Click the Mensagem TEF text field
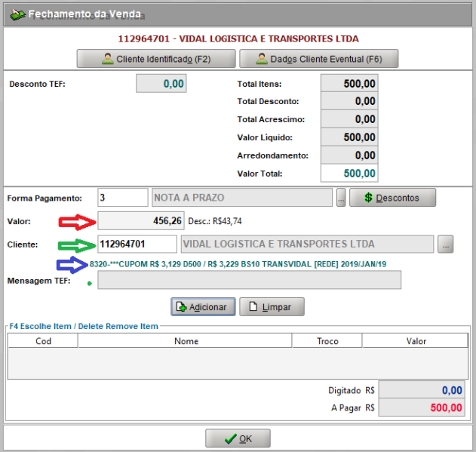This screenshot has height=452, width=476. click(249, 281)
